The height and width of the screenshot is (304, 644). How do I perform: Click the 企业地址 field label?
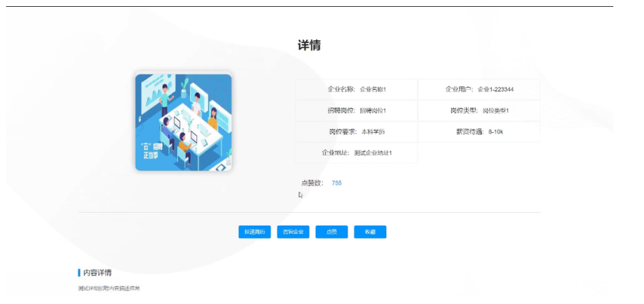335,153
